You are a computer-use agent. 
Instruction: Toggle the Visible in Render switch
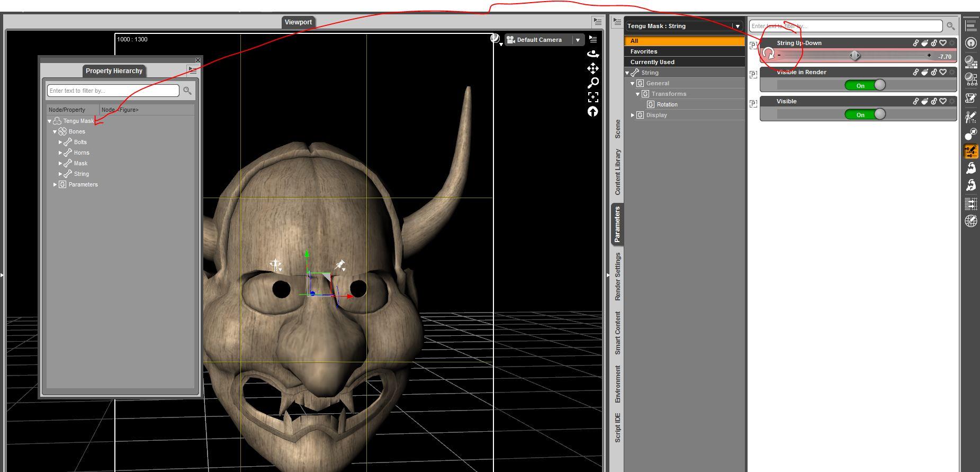(865, 85)
